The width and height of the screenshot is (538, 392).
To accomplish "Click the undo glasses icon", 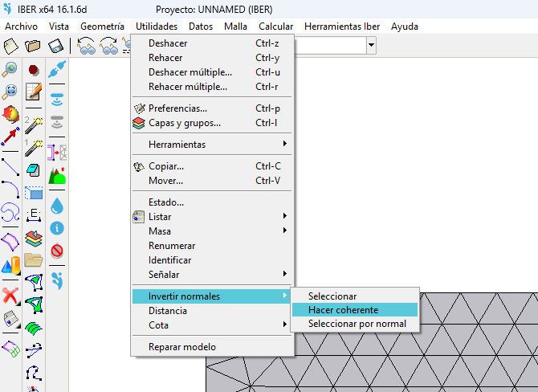I will click(86, 46).
